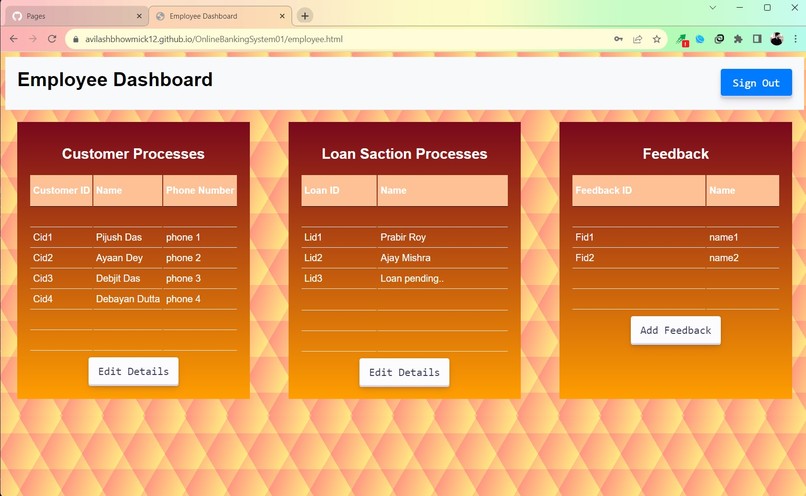Click the Employee Dashboard heading
806x496 pixels.
point(115,80)
